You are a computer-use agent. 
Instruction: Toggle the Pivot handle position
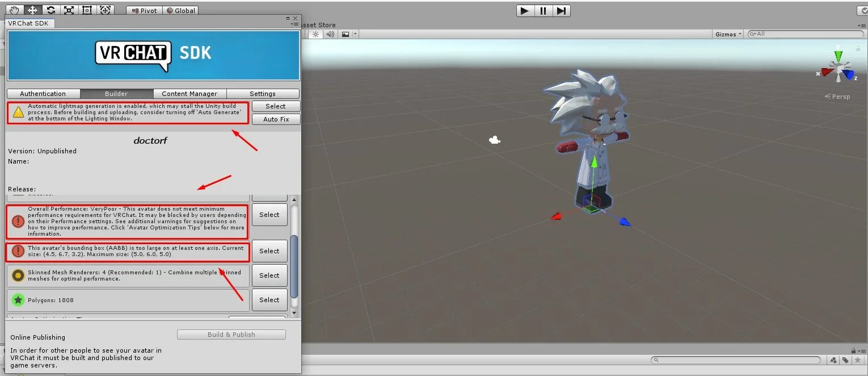pyautogui.click(x=144, y=10)
